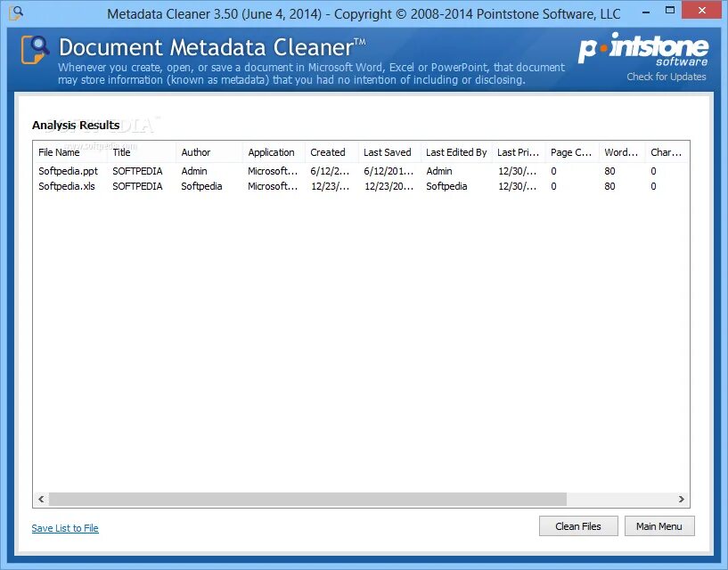Click the SOFTPEDIA title of Softpedia.ppt
Screen dimensions: 728x570
137,171
